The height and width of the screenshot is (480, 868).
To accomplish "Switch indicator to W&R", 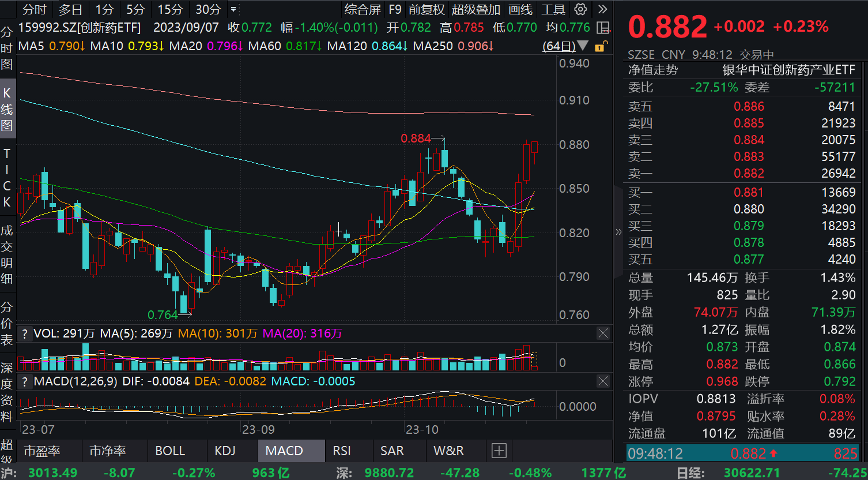I will (x=448, y=451).
